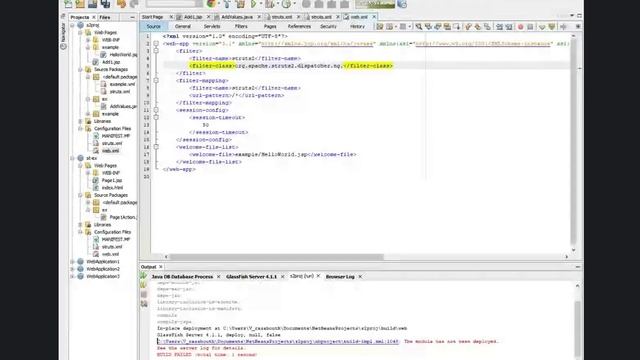Open the General view of web.xml
This screenshot has height=360, width=640.
pos(182,27)
